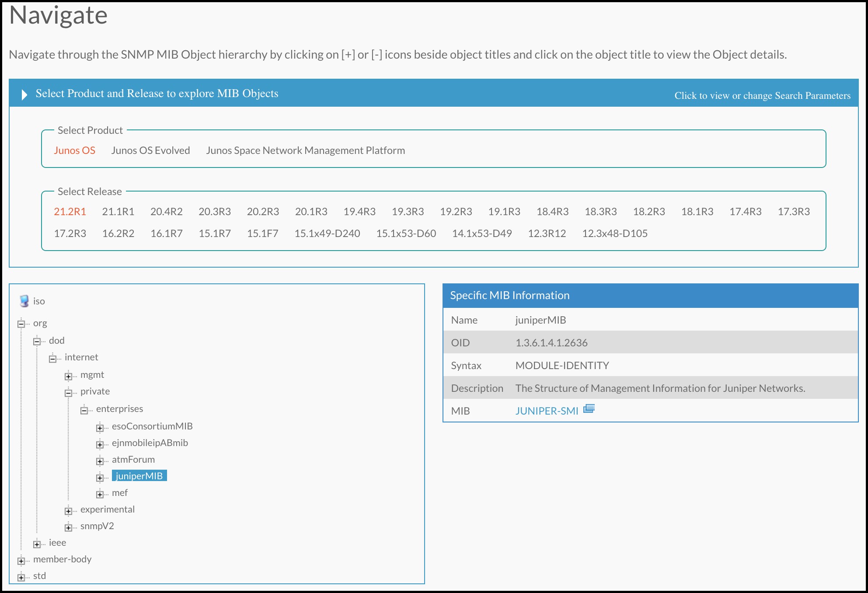The height and width of the screenshot is (593, 868).
Task: Choose release 14.1x53-D49
Action: 482,234
